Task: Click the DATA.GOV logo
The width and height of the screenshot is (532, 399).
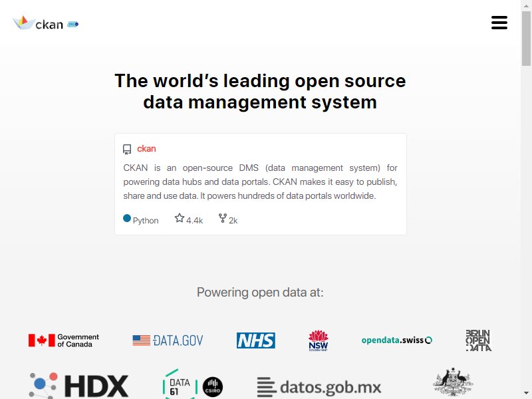Action: (x=168, y=340)
